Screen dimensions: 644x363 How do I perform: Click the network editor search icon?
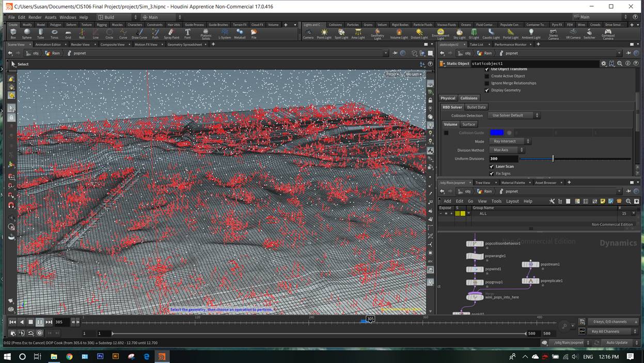pyautogui.click(x=629, y=201)
